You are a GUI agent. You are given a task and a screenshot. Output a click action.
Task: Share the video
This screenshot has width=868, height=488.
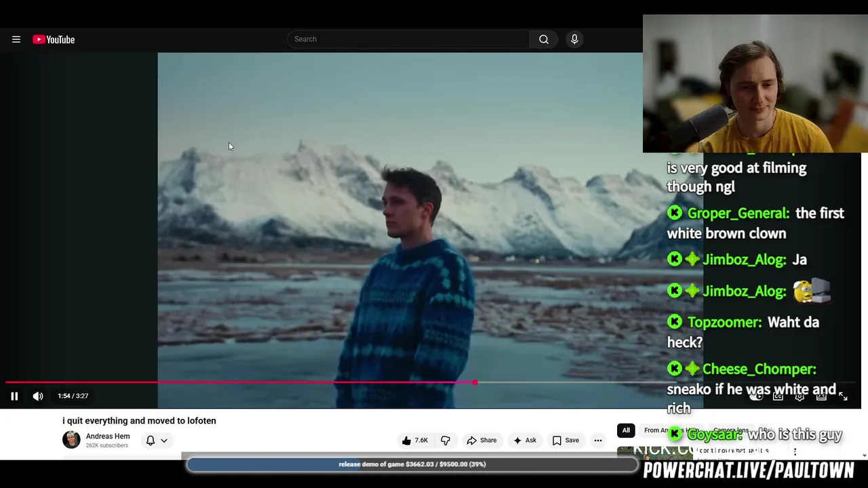481,441
